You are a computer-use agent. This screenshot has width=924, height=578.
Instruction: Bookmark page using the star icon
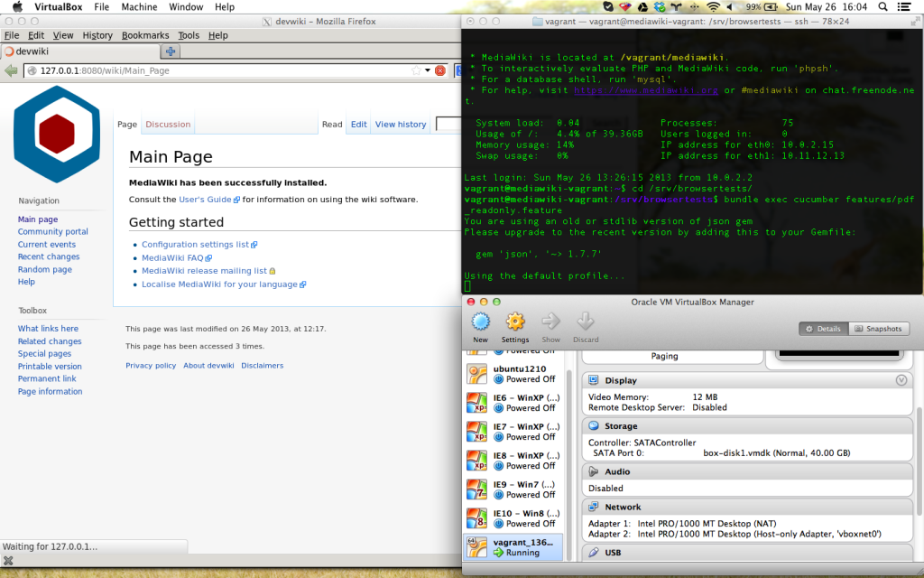click(416, 70)
